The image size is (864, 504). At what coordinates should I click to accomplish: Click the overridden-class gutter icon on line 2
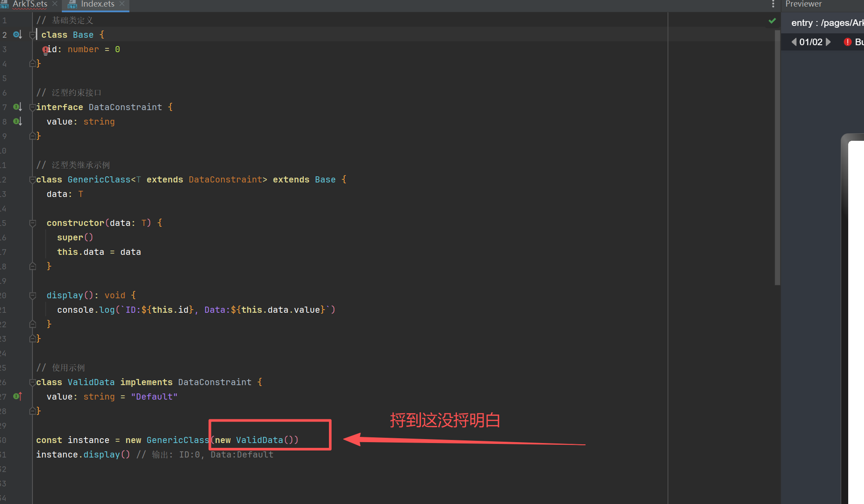point(17,34)
